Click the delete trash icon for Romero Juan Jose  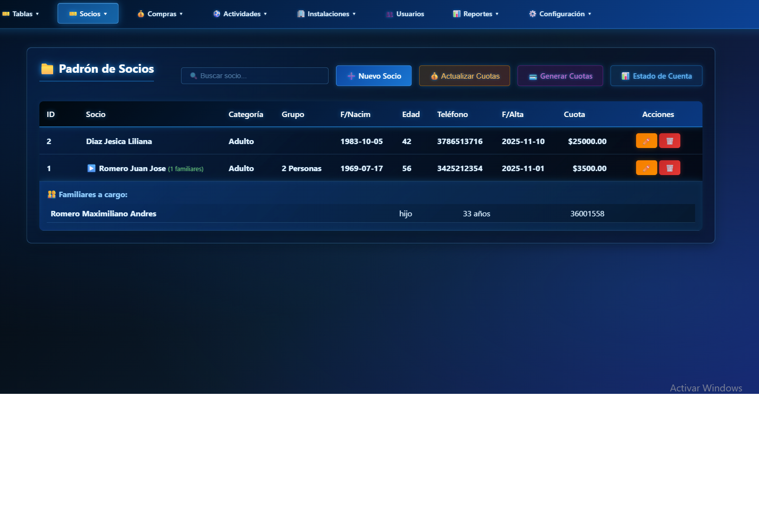click(x=669, y=168)
